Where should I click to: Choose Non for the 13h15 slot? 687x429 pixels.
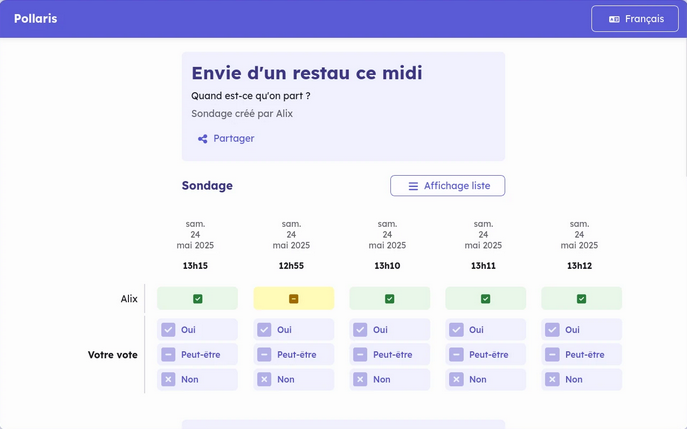tap(198, 380)
